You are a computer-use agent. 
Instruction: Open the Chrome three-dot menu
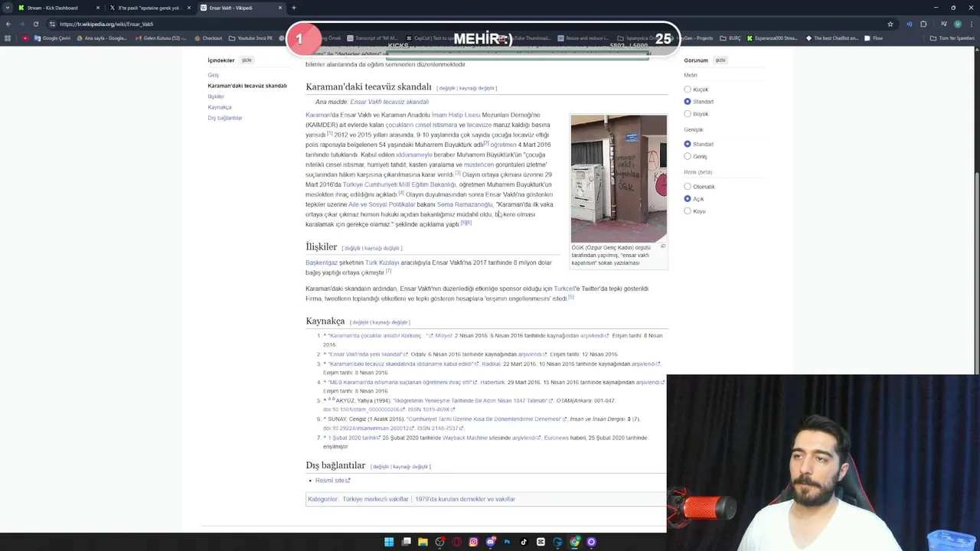972,24
